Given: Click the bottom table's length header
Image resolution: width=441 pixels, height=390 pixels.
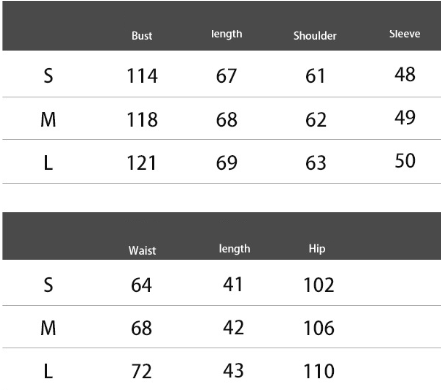Looking at the screenshot, I should pyautogui.click(x=234, y=249).
